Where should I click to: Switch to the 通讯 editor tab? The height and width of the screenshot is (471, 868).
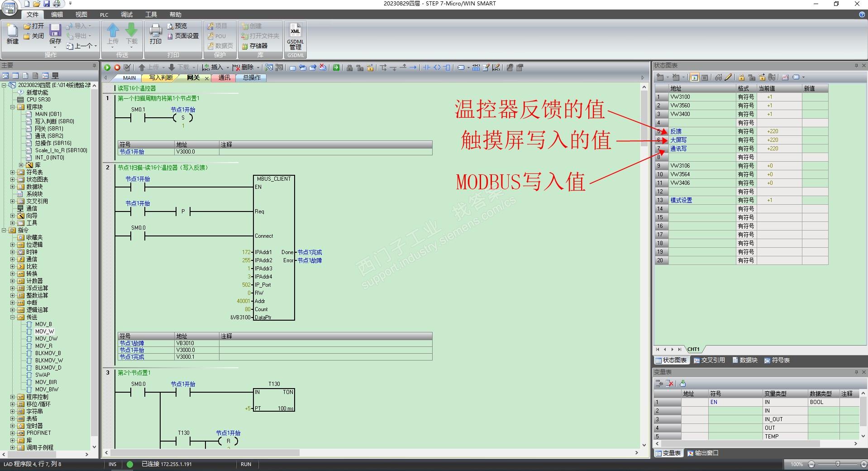pos(224,78)
